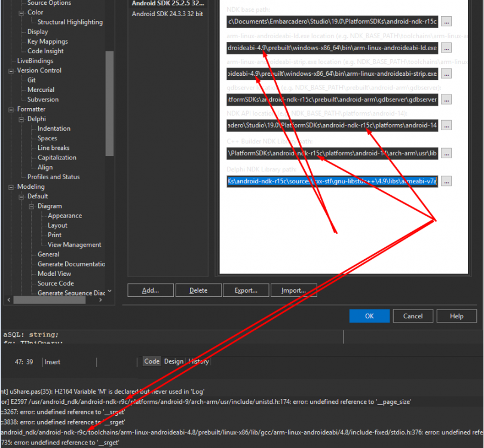
Task: Select Model View in the tree
Action: coord(54,274)
